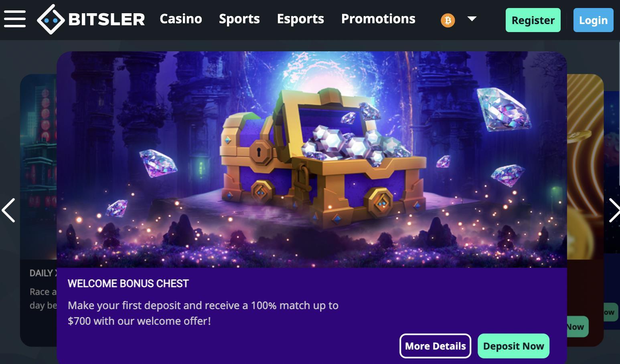View the Promotions page
This screenshot has width=620, height=364.
point(378,19)
